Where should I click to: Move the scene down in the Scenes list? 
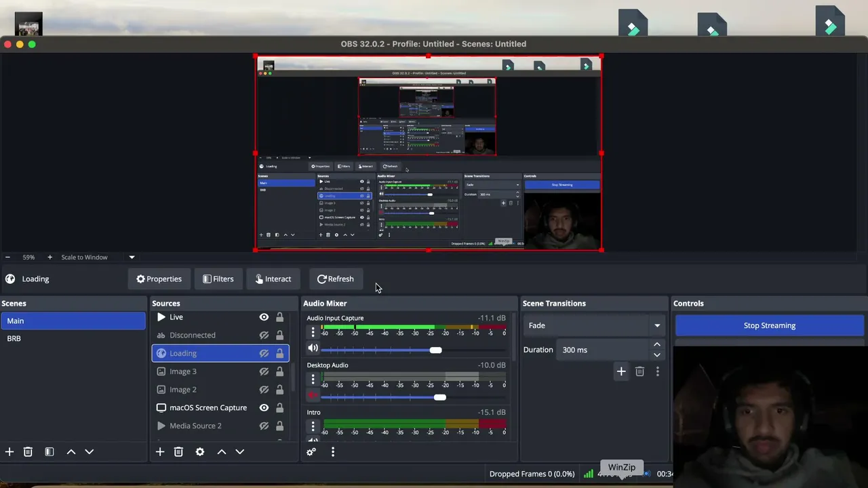(x=89, y=452)
